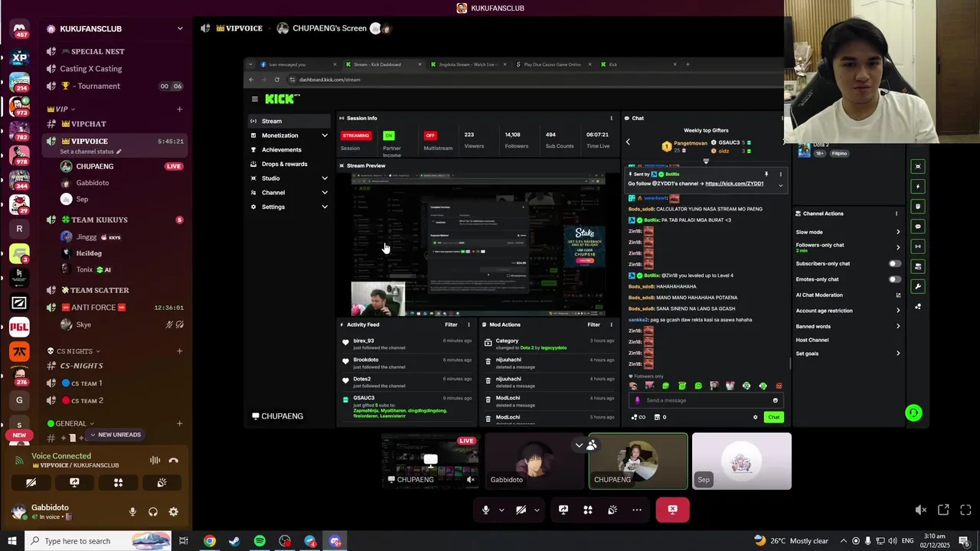Toggle Emotes-only chat switch
This screenshot has width=980, height=551.
tap(894, 279)
